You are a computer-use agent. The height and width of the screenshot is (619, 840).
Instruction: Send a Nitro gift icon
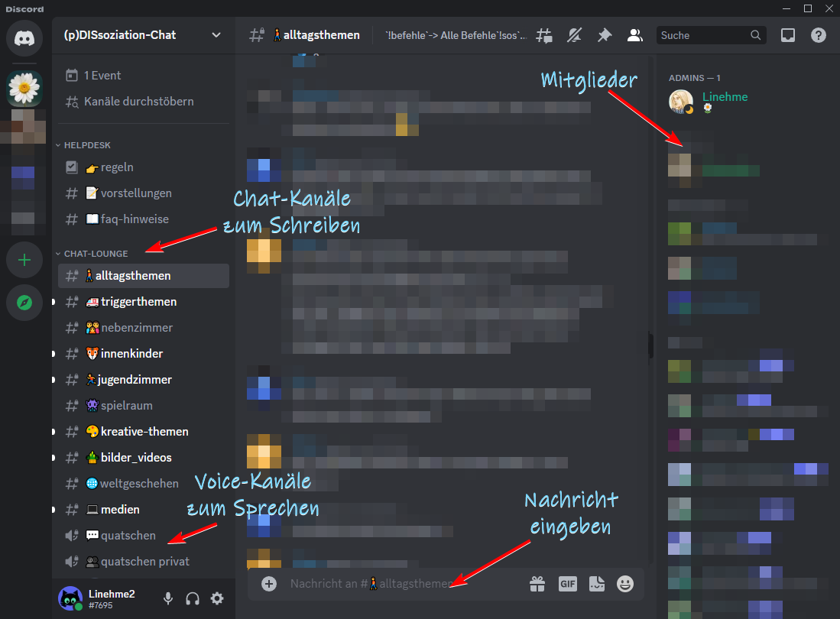pyautogui.click(x=537, y=584)
